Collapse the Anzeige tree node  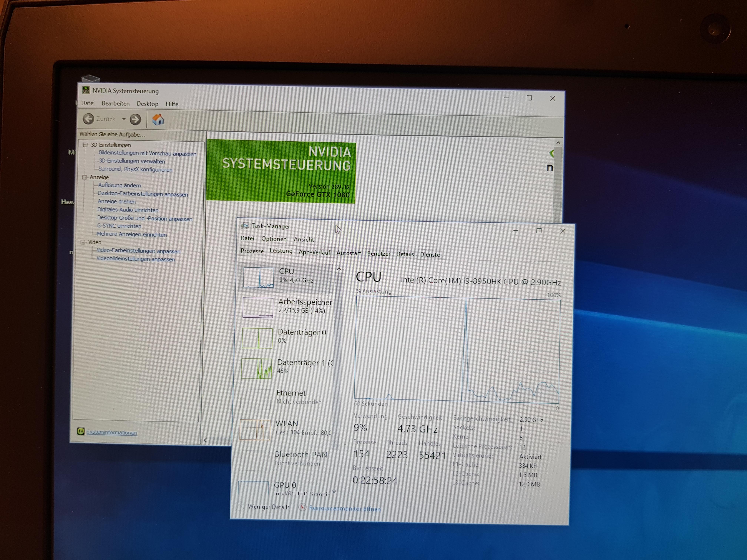(x=84, y=177)
